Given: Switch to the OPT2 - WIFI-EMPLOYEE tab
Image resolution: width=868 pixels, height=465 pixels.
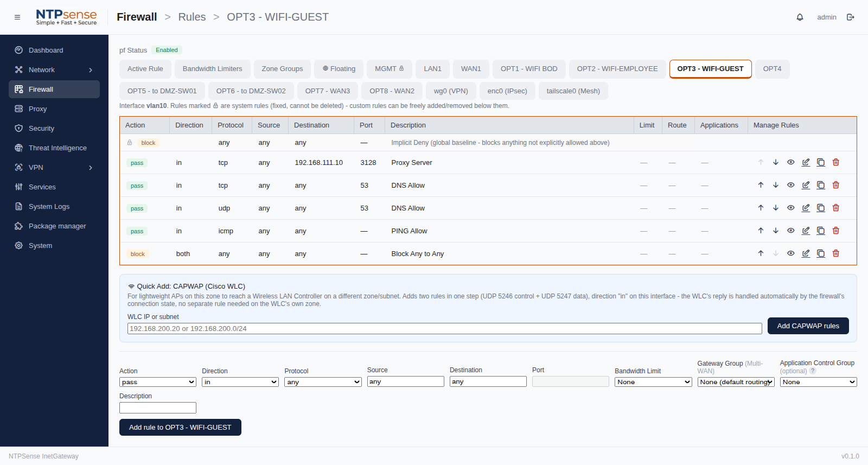Looking at the screenshot, I should coord(617,69).
